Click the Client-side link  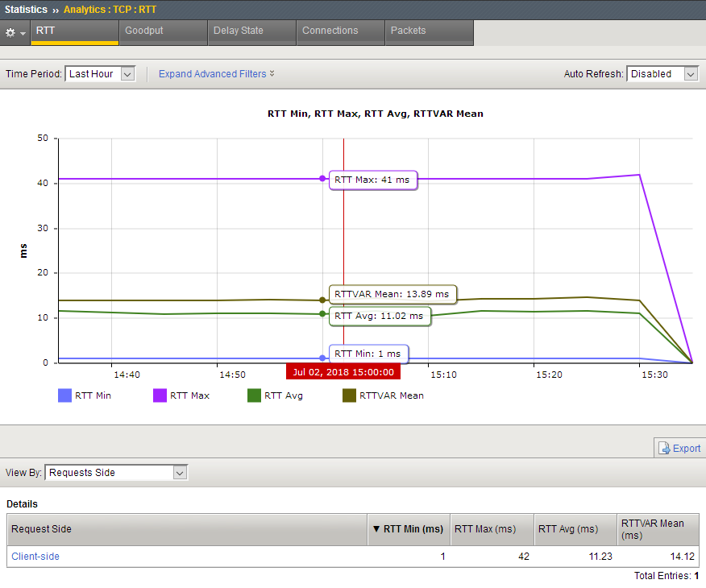click(35, 557)
